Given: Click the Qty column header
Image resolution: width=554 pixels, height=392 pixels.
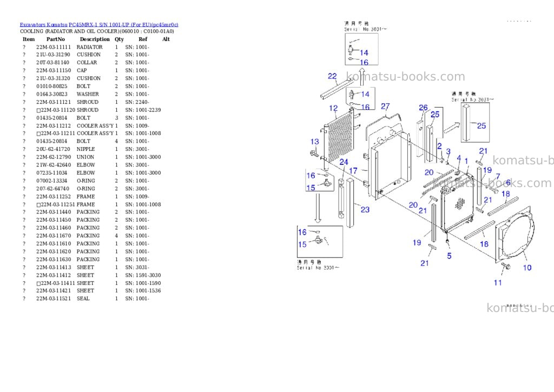Looking at the screenshot, I should pyautogui.click(x=119, y=39).
